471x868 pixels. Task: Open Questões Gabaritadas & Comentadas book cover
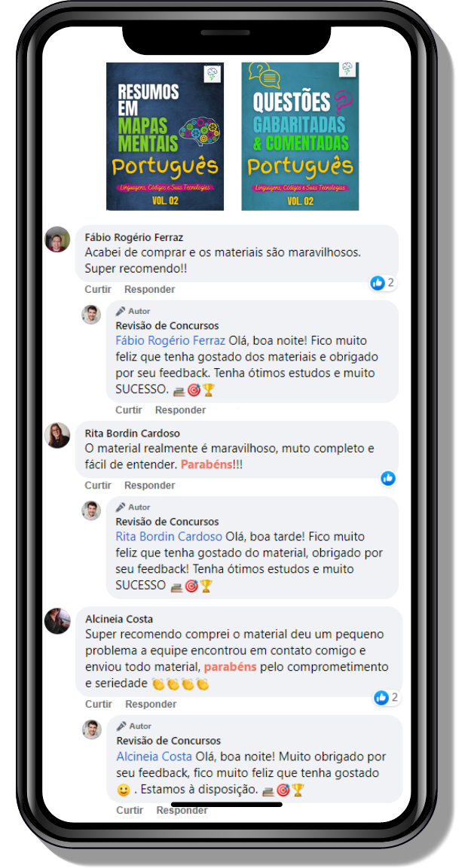tap(301, 136)
